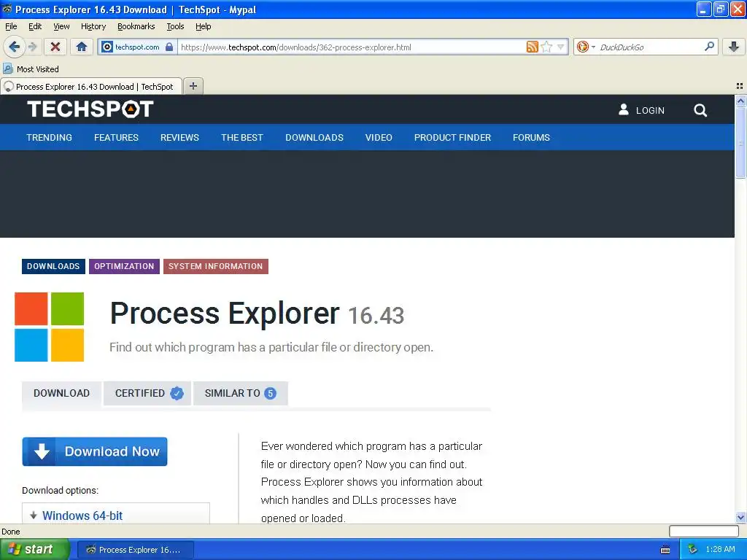This screenshot has height=560, width=747.
Task: Switch to the CERTIFIED tab
Action: (x=147, y=393)
